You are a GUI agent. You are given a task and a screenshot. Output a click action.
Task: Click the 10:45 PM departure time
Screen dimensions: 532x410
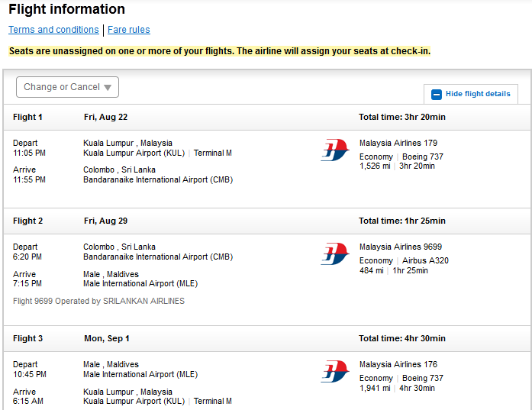pyautogui.click(x=30, y=374)
